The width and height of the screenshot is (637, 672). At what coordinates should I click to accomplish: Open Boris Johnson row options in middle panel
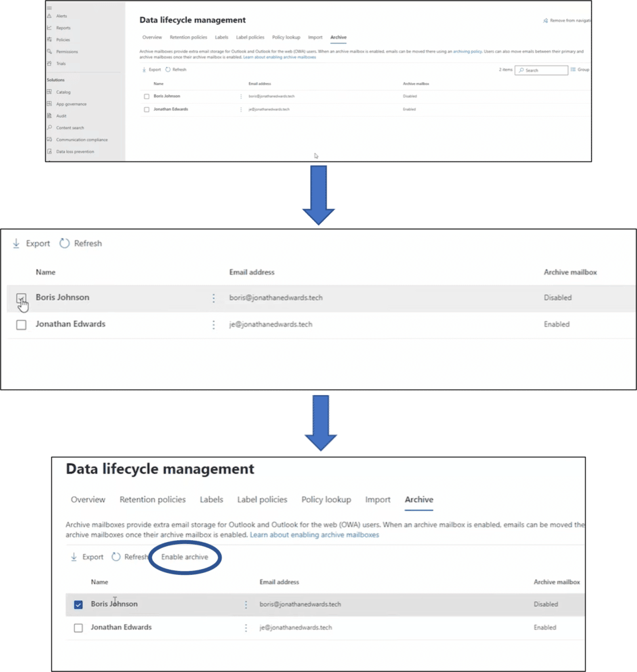point(213,299)
